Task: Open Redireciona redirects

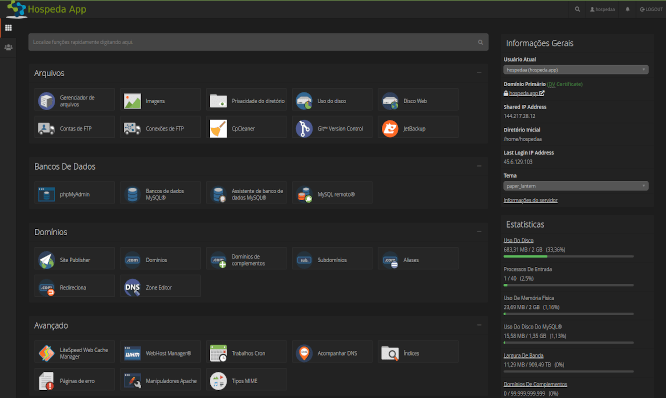Action: point(74,287)
